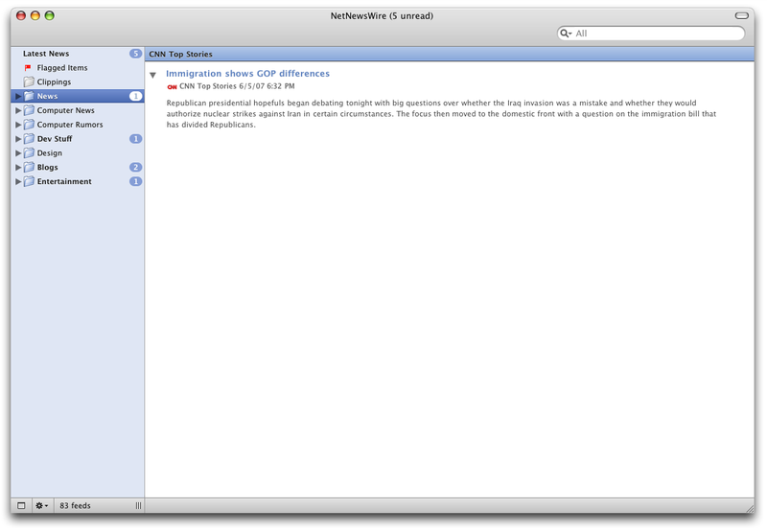The height and width of the screenshot is (532, 767).
Task: Expand the Computer News folder triangle
Action: (x=18, y=110)
